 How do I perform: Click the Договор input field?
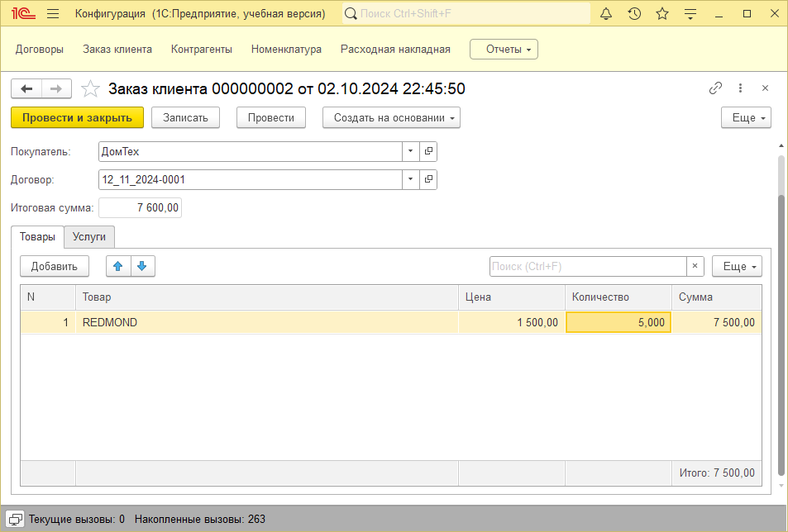click(x=251, y=179)
